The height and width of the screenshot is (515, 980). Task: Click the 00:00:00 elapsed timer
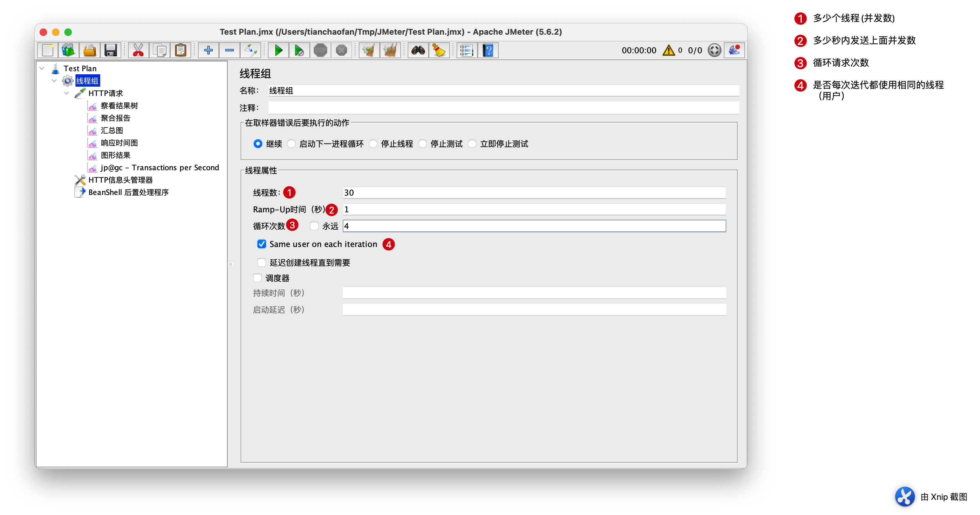pyautogui.click(x=639, y=50)
